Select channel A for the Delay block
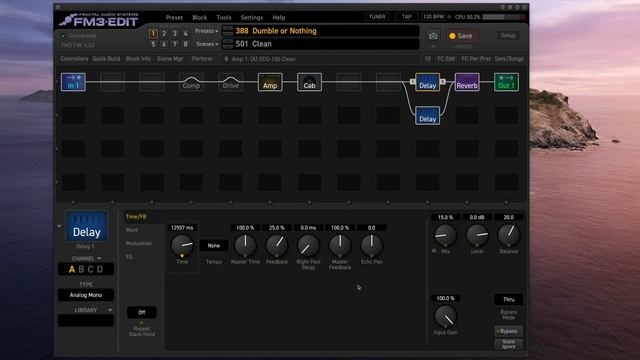640x360 pixels. click(72, 269)
